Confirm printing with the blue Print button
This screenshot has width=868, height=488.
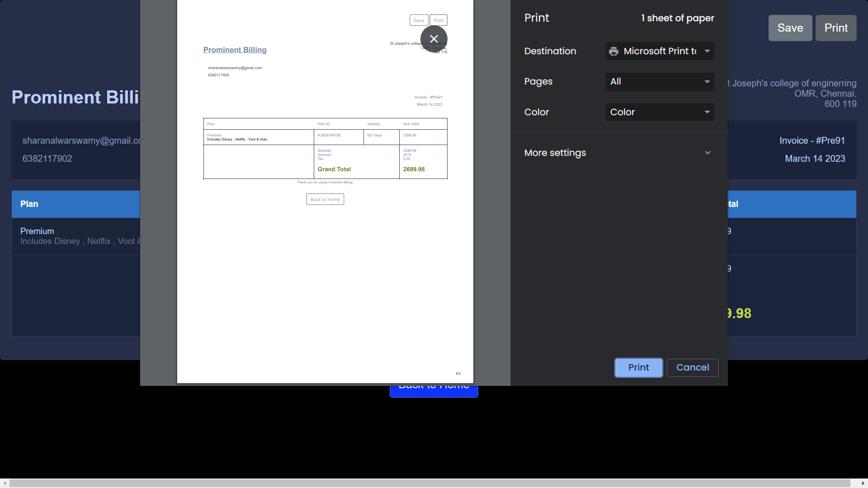[x=638, y=367]
